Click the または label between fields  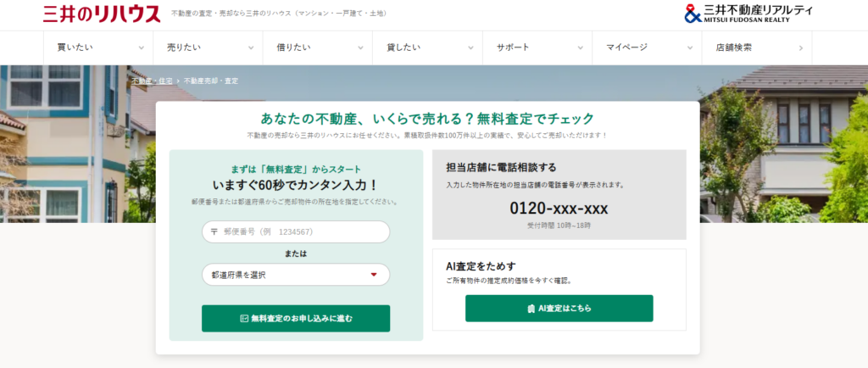pyautogui.click(x=296, y=254)
